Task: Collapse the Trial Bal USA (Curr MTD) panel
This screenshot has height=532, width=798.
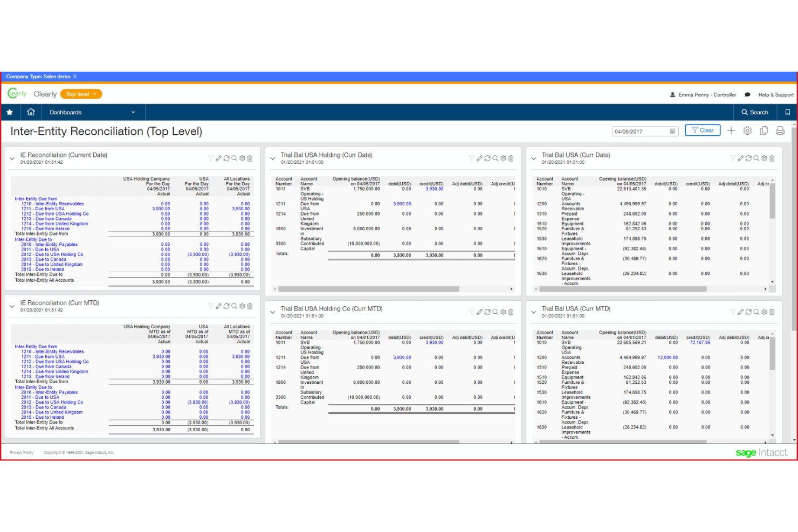Action: click(x=533, y=312)
